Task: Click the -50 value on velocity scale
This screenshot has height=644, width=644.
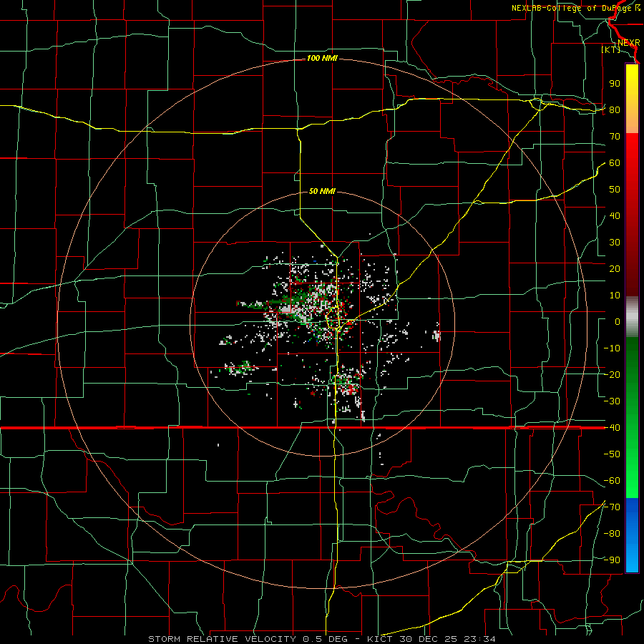Action: (612, 454)
